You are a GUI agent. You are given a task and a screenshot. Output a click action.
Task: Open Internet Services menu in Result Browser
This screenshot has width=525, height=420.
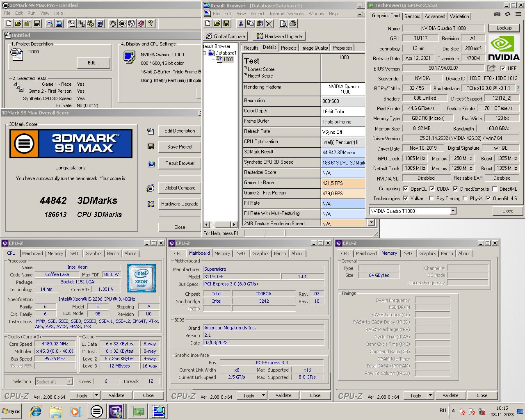pos(287,14)
